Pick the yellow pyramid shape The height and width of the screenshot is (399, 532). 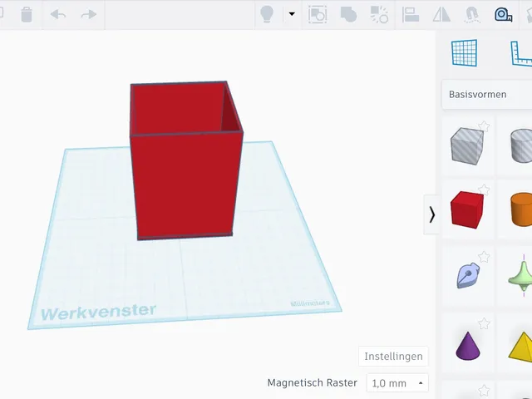click(x=521, y=346)
